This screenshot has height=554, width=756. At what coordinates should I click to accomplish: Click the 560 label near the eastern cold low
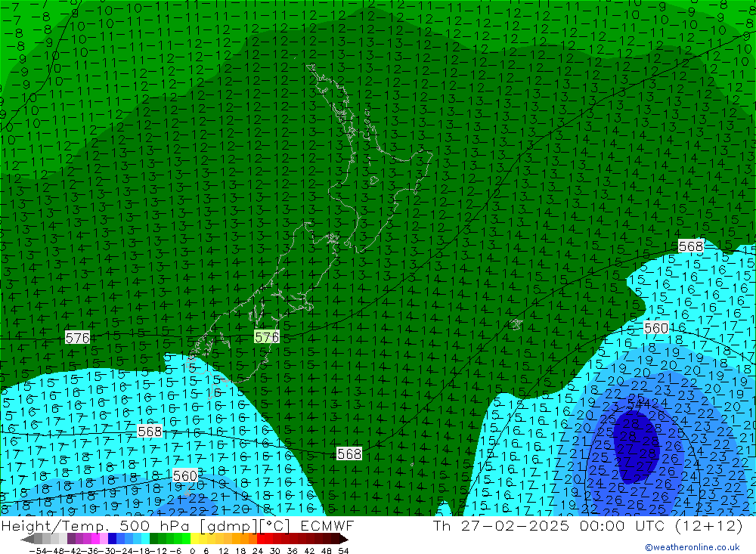[655, 328]
